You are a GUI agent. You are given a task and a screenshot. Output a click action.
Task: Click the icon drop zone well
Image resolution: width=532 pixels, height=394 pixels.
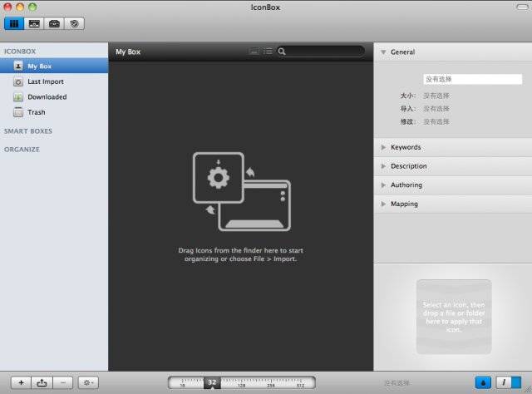pos(454,317)
